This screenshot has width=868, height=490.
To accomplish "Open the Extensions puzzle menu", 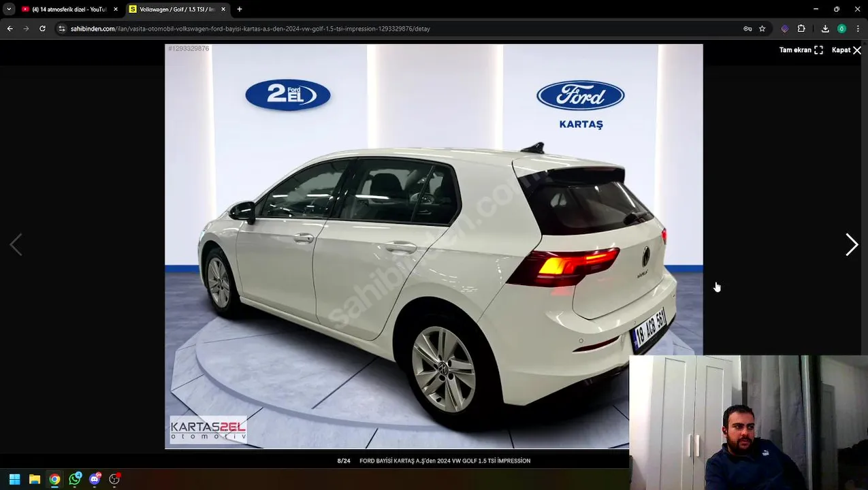I will click(801, 29).
